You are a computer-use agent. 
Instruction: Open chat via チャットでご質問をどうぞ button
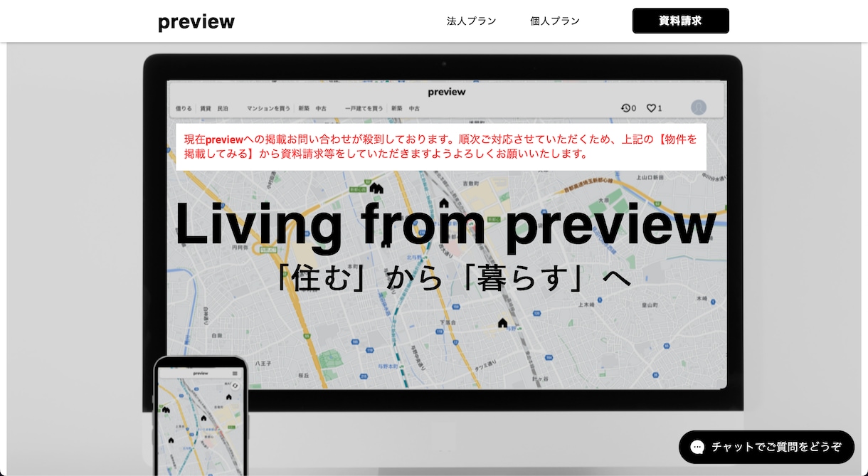(x=766, y=447)
